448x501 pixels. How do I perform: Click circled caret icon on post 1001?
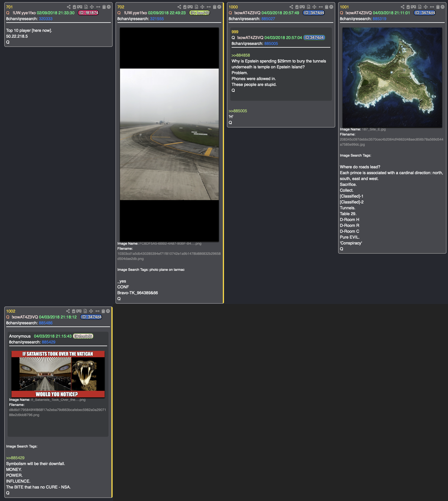pos(442,7)
